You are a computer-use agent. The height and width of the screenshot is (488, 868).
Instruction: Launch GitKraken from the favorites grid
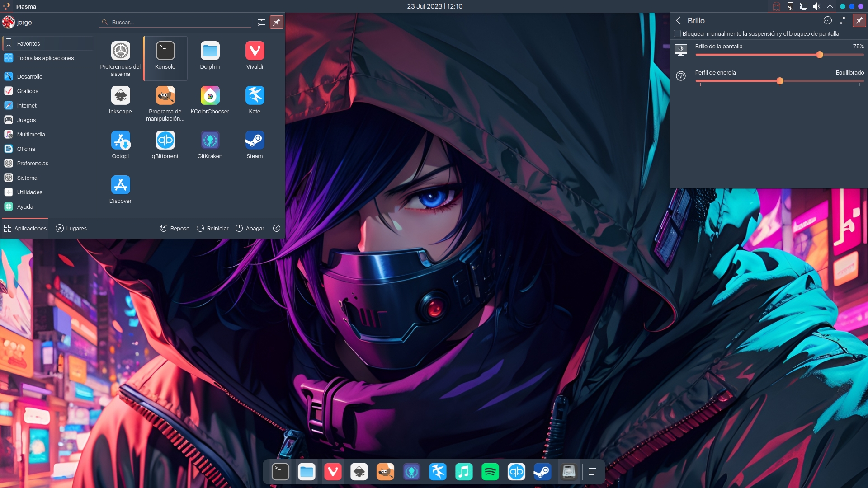[210, 148]
